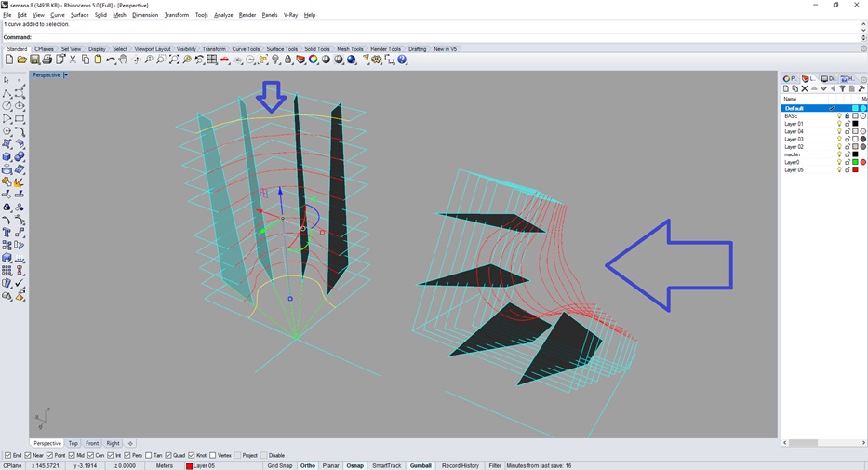Click the light bulb Hide Objects icon
This screenshot has width=868, height=470.
[275, 60]
